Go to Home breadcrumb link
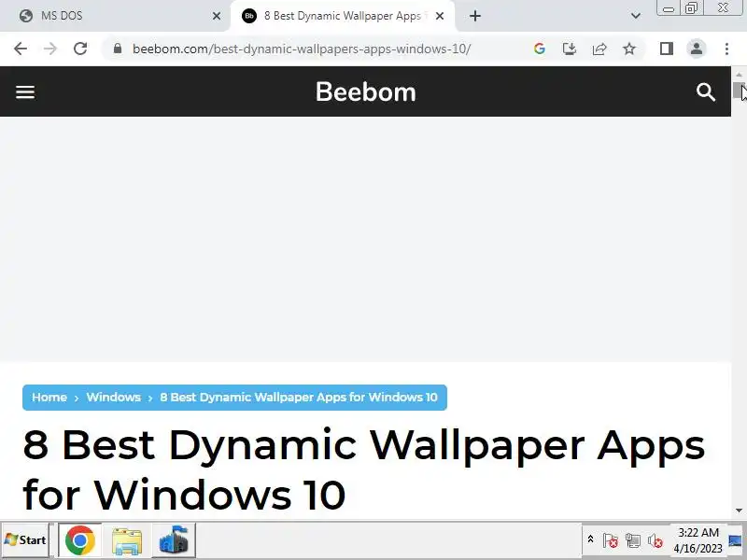The image size is (747, 560). [49, 398]
